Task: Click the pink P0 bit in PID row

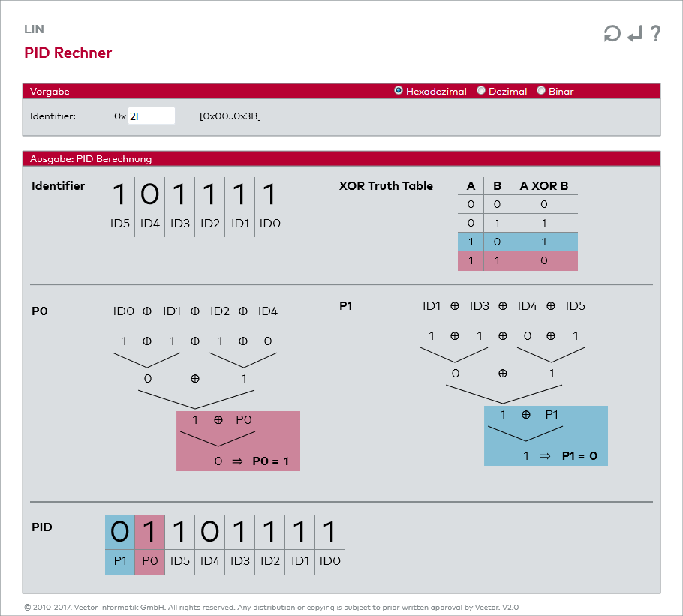Action: [150, 533]
